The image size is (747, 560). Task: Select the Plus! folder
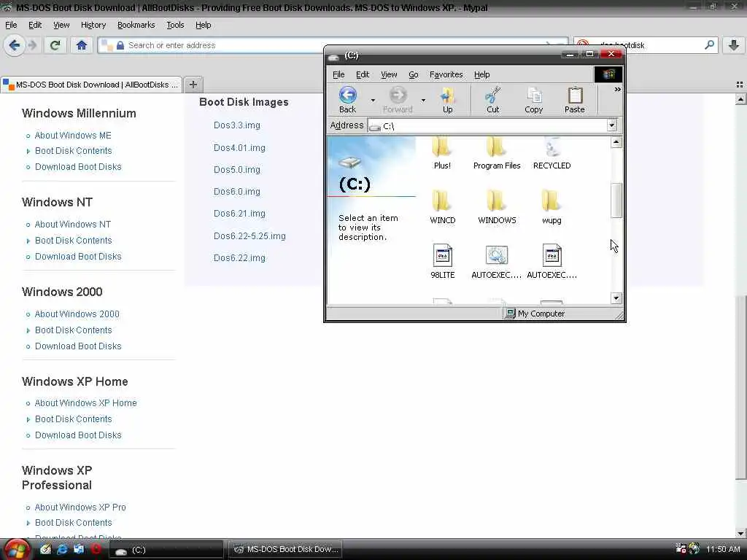(442, 154)
